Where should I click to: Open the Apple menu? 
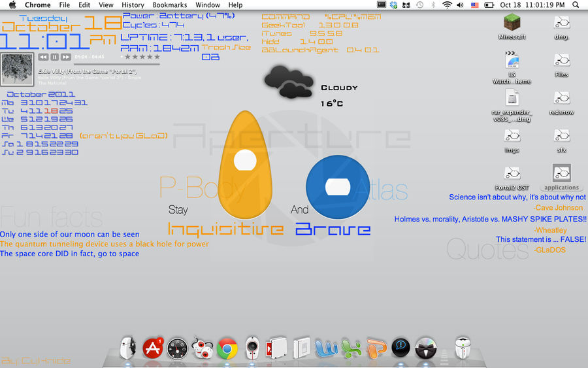tap(12, 5)
